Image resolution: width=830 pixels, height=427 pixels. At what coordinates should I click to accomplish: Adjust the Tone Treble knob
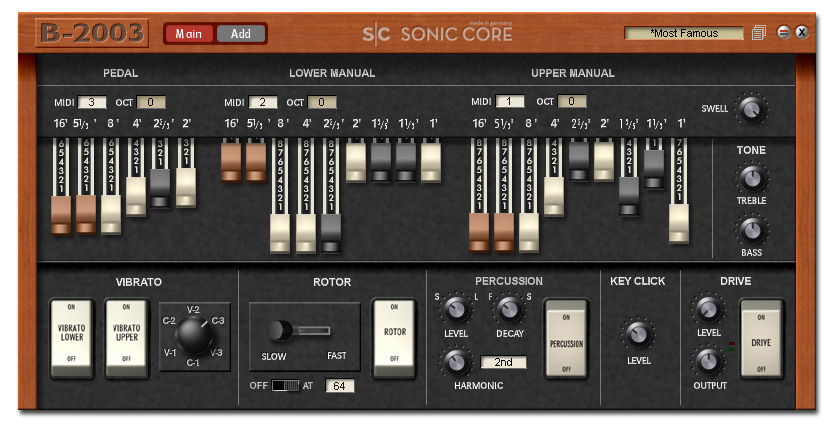(752, 178)
